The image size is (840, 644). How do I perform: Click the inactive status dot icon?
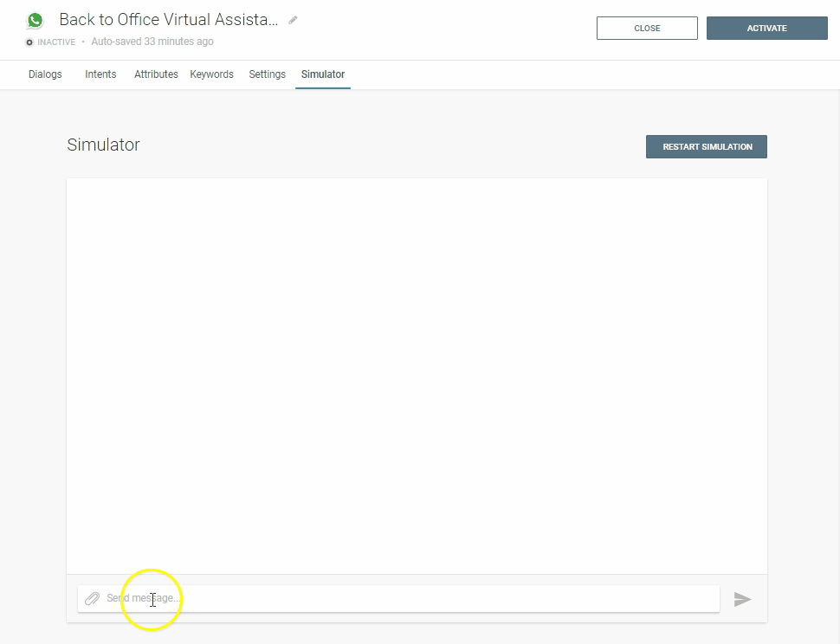click(29, 42)
